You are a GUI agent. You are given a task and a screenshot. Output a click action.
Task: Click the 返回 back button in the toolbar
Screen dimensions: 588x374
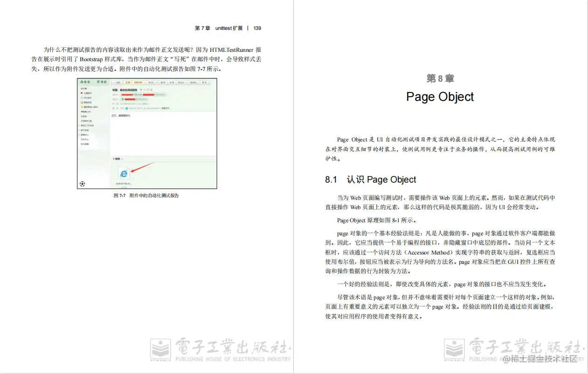click(118, 82)
